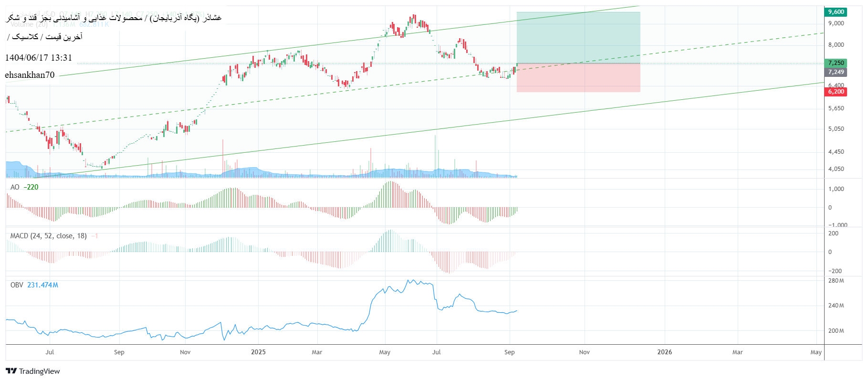The width and height of the screenshot is (868, 381).
Task: Click the 280M level on the OBV axis
Action: click(x=836, y=281)
